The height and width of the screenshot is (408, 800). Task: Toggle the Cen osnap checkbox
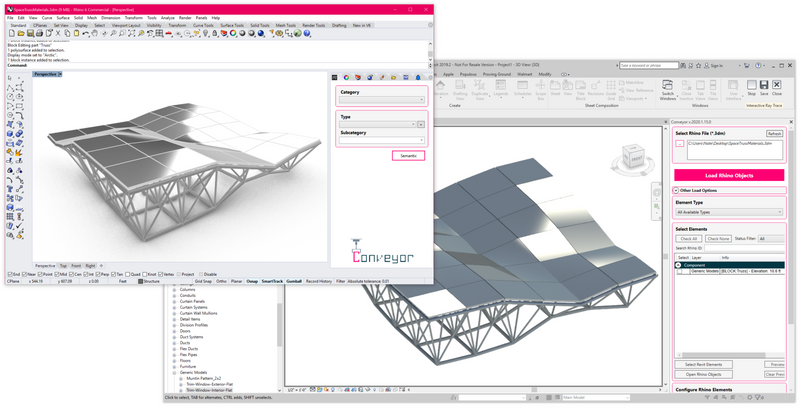71,274
